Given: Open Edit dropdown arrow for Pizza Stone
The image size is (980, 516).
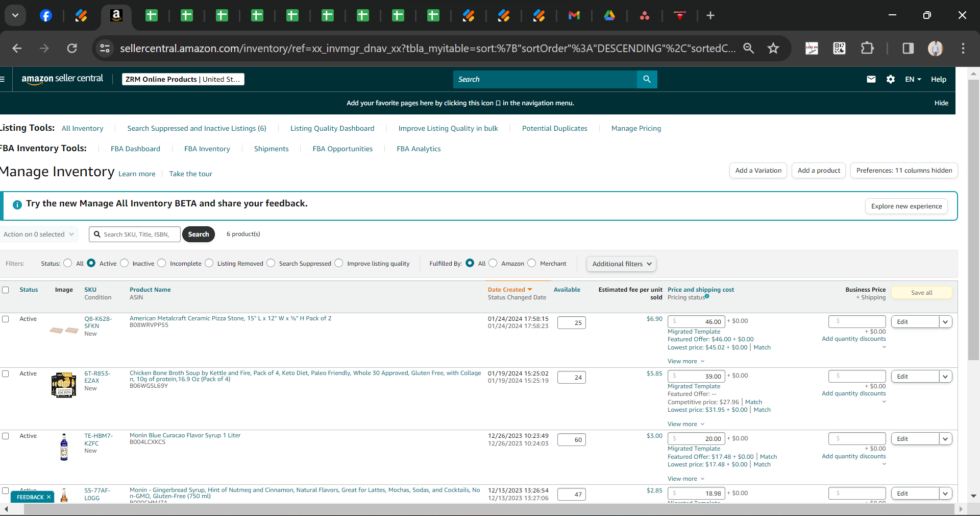Looking at the screenshot, I should coord(946,322).
